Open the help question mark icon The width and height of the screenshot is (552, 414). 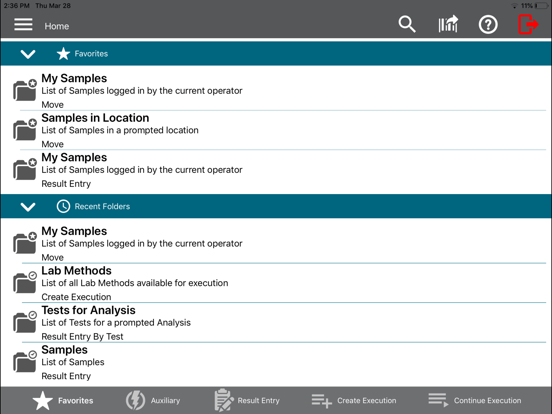tap(488, 25)
